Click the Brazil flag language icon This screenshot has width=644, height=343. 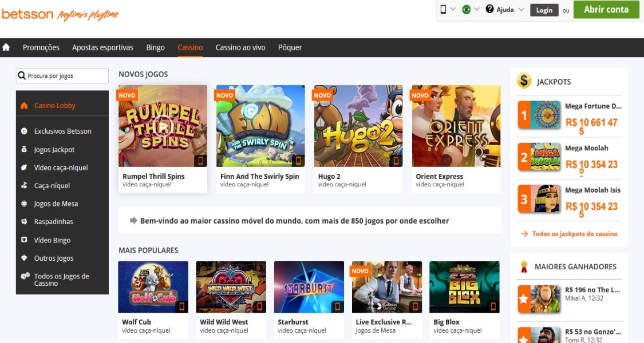pyautogui.click(x=466, y=9)
